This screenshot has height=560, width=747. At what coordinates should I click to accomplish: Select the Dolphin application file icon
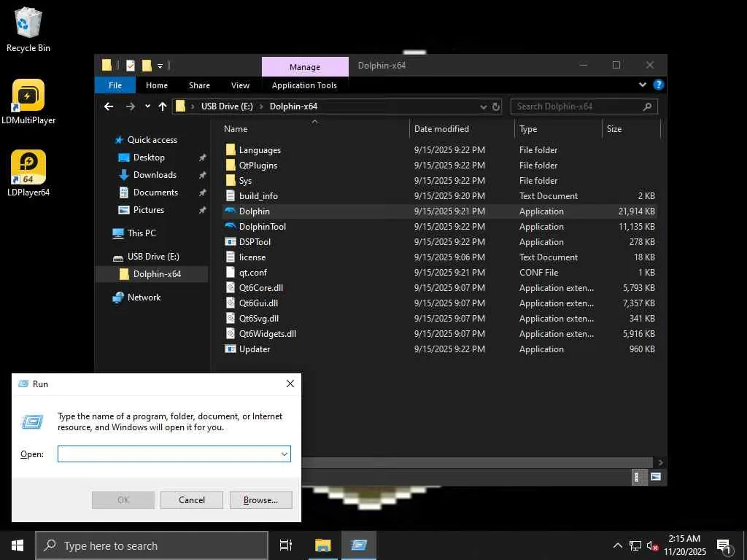point(230,211)
